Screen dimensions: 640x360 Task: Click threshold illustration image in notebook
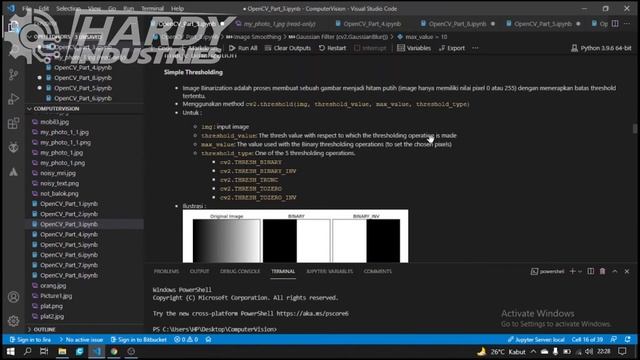point(295,236)
